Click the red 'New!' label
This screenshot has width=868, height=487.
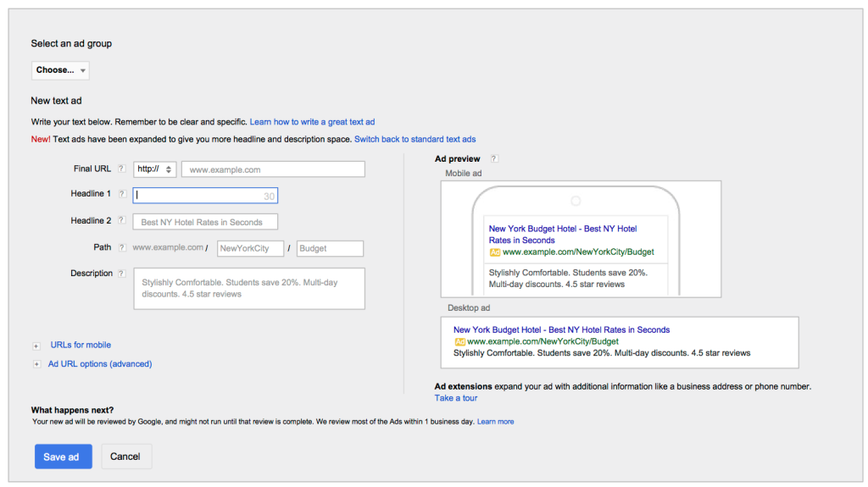41,139
